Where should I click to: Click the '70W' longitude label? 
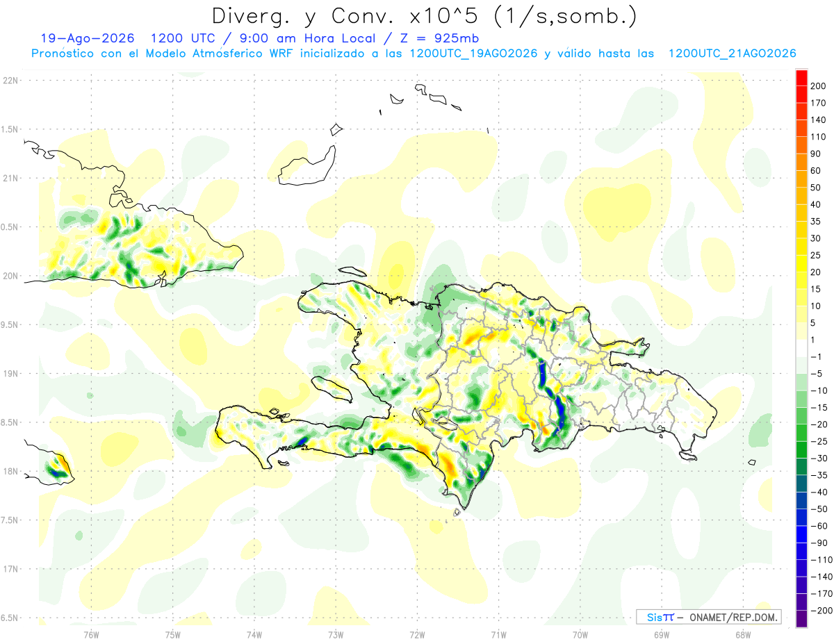click(x=580, y=634)
